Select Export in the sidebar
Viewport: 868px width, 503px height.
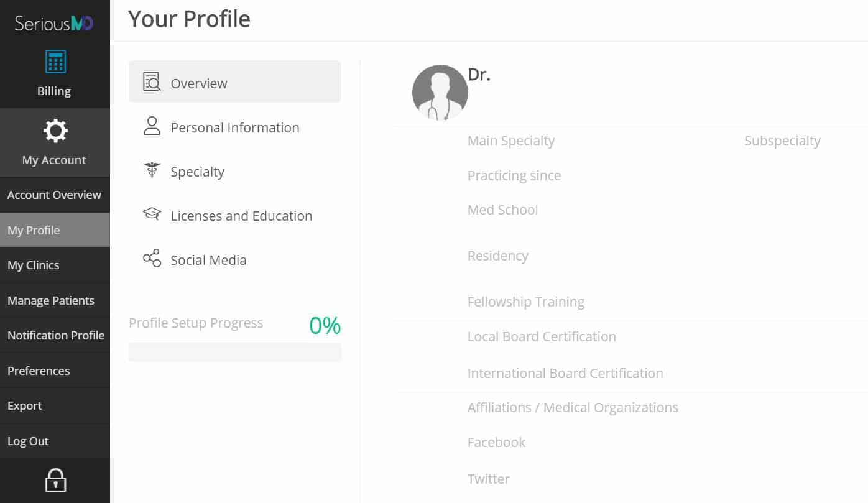(x=55, y=405)
